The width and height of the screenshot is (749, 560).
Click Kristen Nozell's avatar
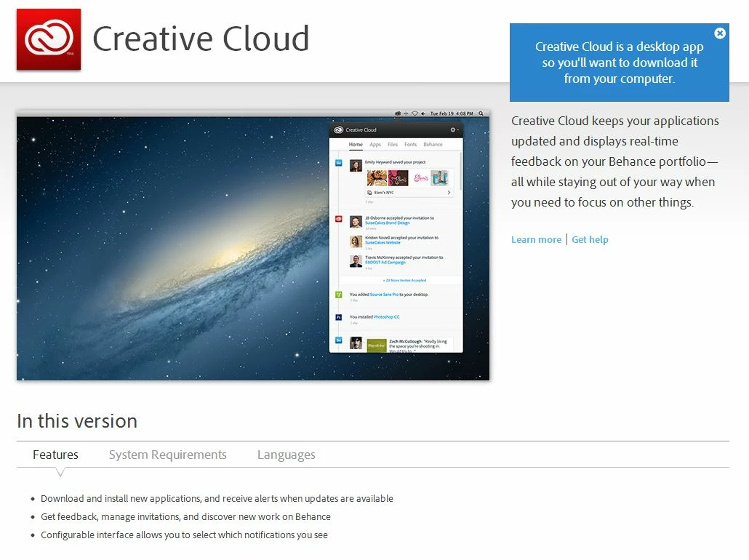point(356,241)
